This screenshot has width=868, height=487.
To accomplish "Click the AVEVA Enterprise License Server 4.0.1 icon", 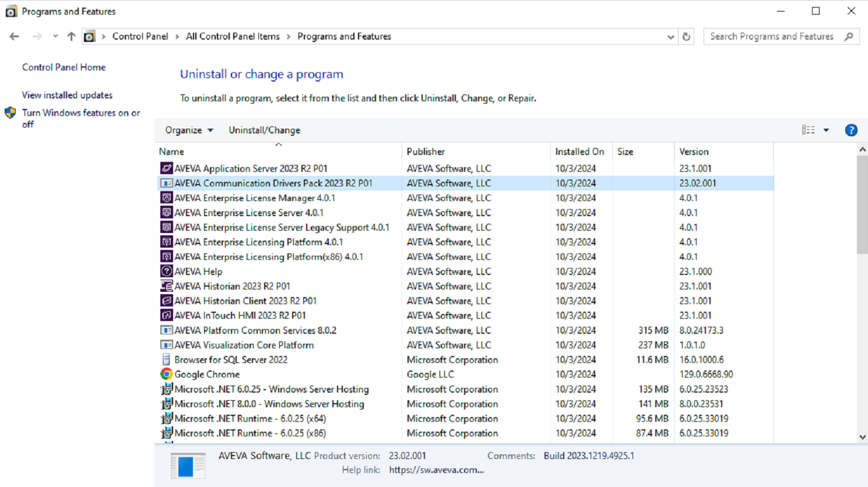I will pyautogui.click(x=166, y=213).
